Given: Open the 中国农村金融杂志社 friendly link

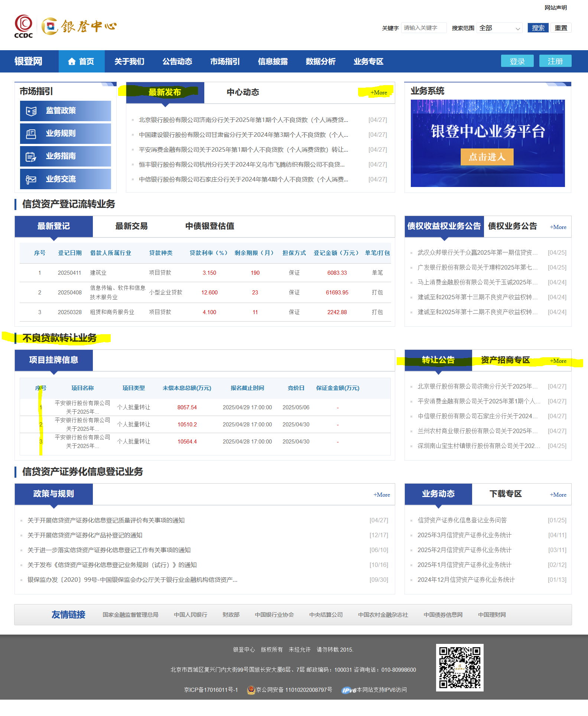Looking at the screenshot, I should point(383,615).
